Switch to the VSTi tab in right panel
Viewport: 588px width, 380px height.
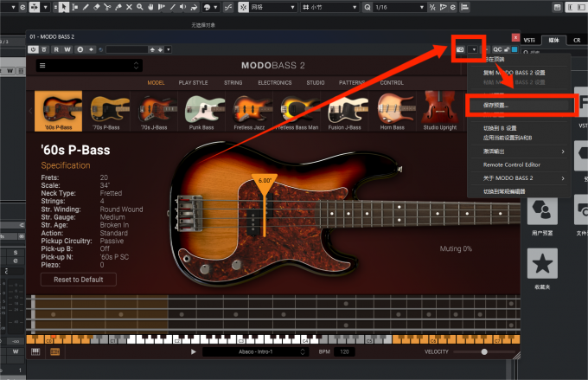(x=529, y=40)
